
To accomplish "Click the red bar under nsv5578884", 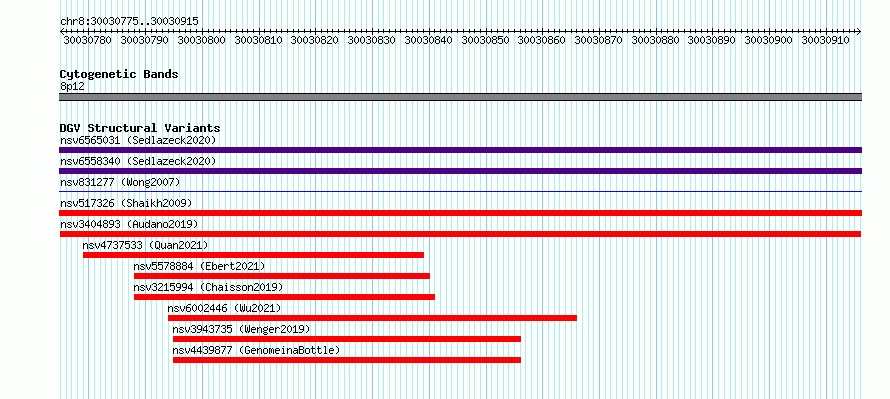I will click(x=282, y=276).
